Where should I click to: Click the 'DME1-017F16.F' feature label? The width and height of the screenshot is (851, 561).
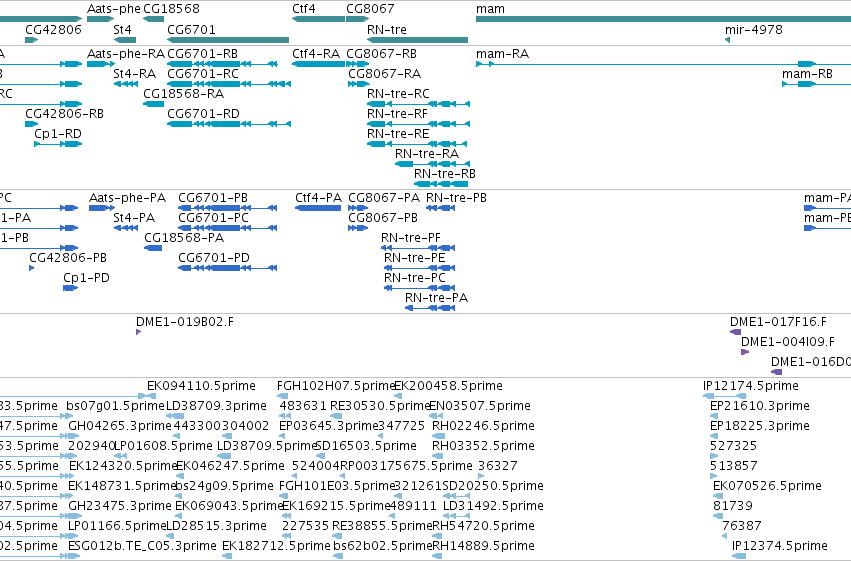pyautogui.click(x=778, y=322)
